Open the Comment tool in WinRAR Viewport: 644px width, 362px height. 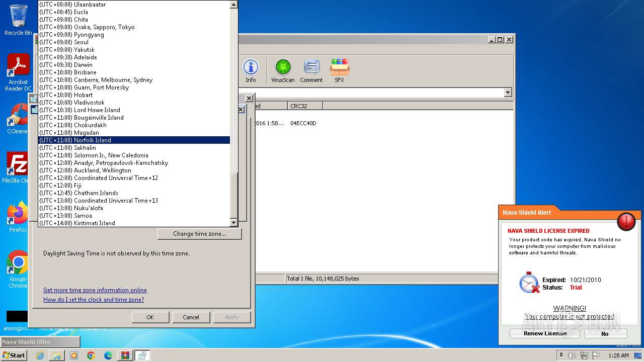coord(311,71)
